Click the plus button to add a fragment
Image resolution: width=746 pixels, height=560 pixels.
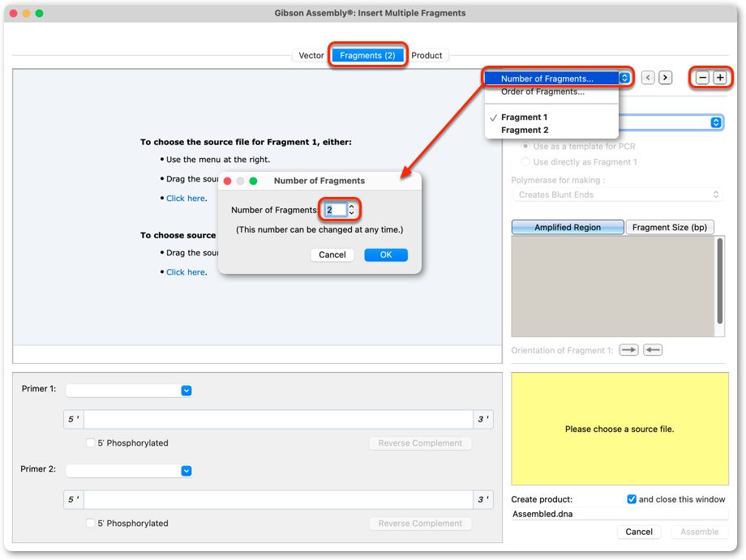720,78
